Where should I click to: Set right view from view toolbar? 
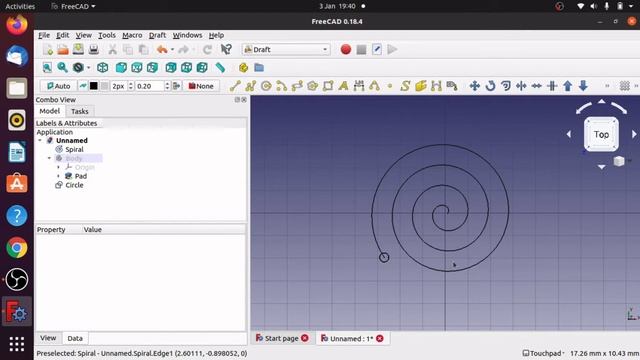pyautogui.click(x=152, y=68)
